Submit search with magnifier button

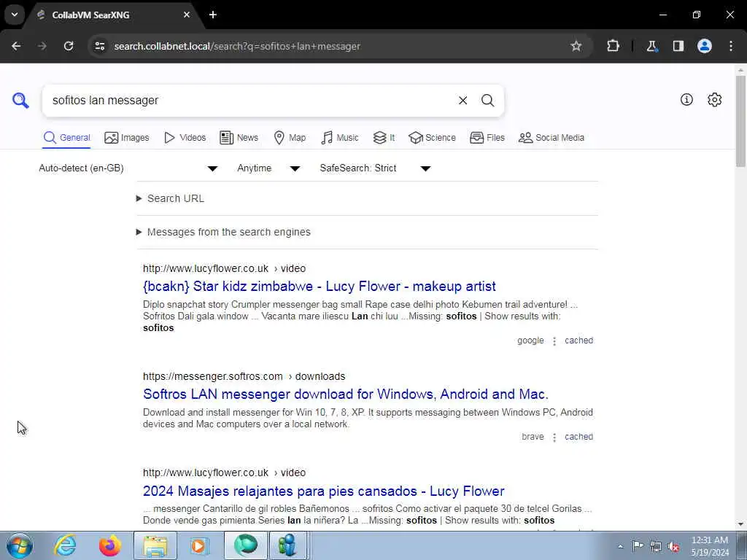(487, 101)
